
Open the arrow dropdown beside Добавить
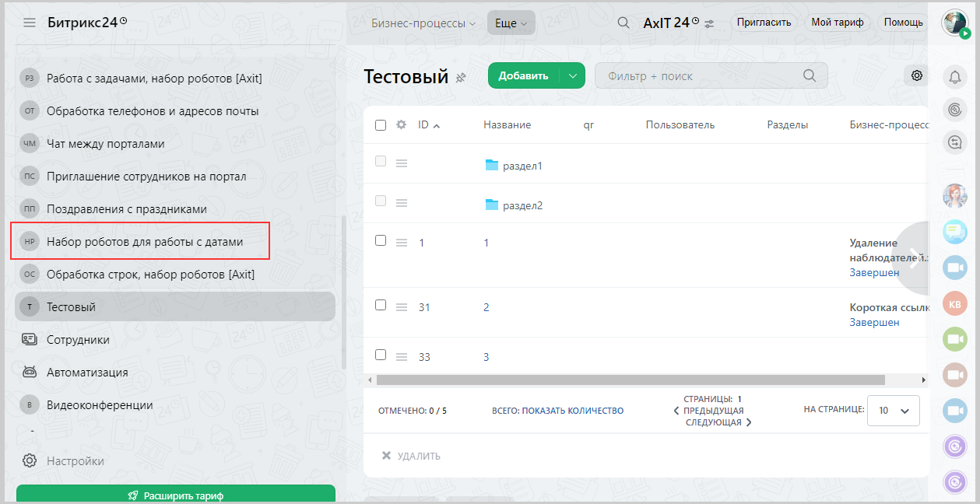point(572,75)
